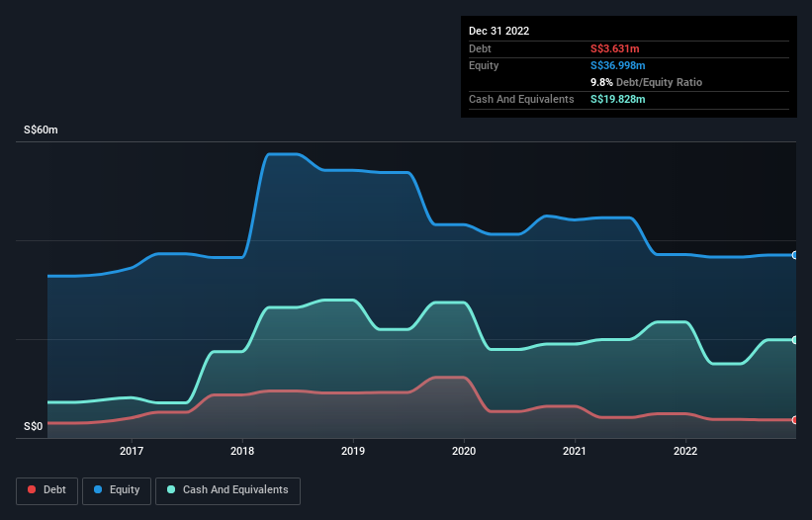Click the 2022 x-axis label
Screen dimensions: 812x520
pyautogui.click(x=685, y=451)
